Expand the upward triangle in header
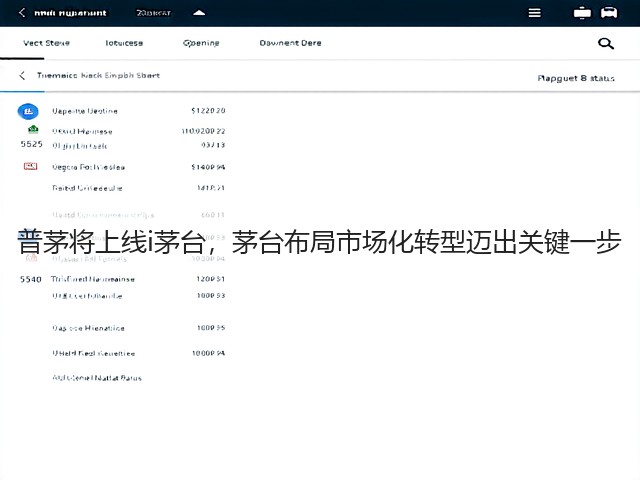Screen dimensions: 640x480 tap(199, 13)
